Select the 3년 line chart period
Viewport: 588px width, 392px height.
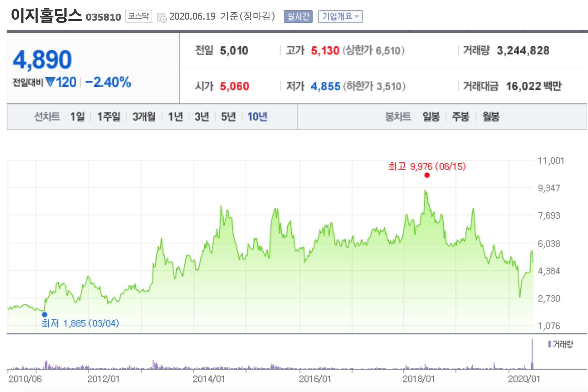[x=202, y=117]
